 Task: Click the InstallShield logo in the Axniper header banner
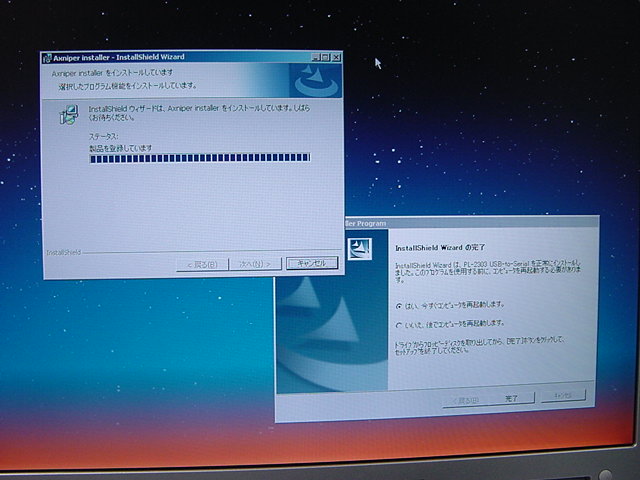click(316, 80)
